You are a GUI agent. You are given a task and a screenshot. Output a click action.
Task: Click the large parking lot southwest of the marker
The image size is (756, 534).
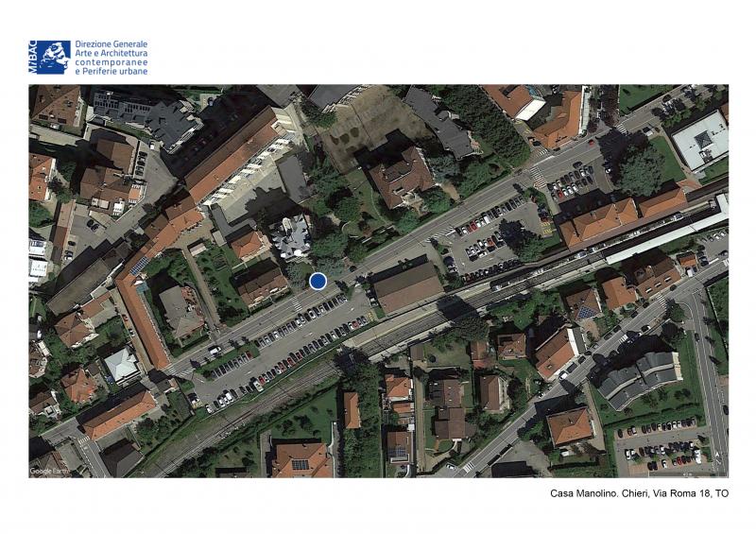point(283,345)
